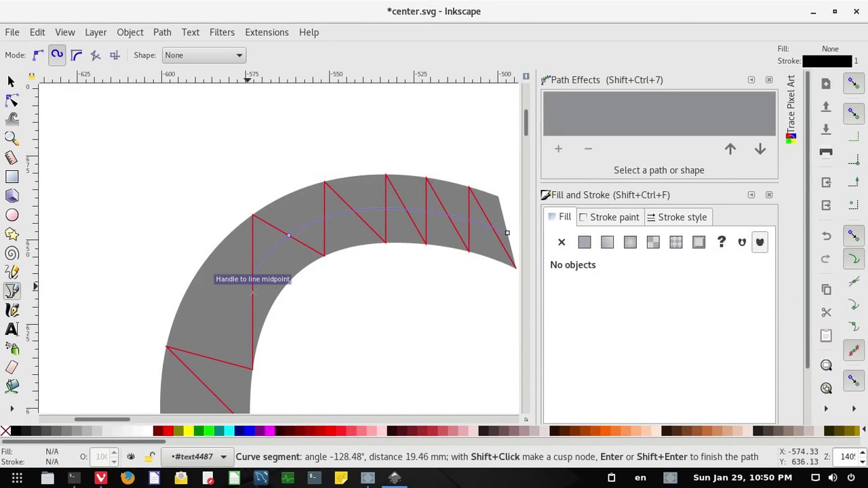This screenshot has height=488, width=868.
Task: Open the Path menu
Action: pos(162,32)
